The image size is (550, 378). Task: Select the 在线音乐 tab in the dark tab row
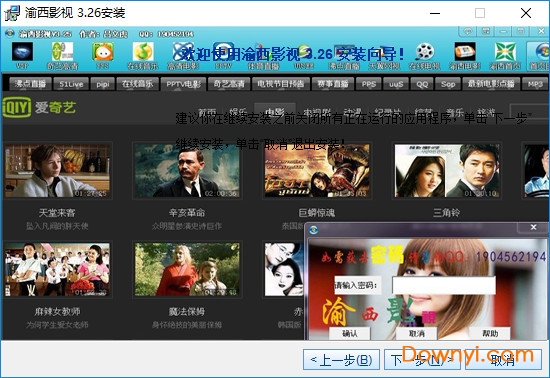click(138, 84)
